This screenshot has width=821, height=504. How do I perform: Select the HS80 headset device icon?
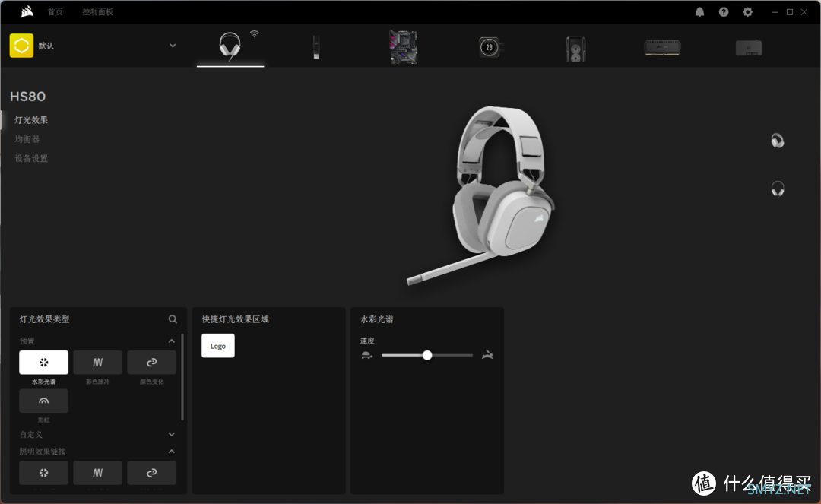tap(230, 46)
